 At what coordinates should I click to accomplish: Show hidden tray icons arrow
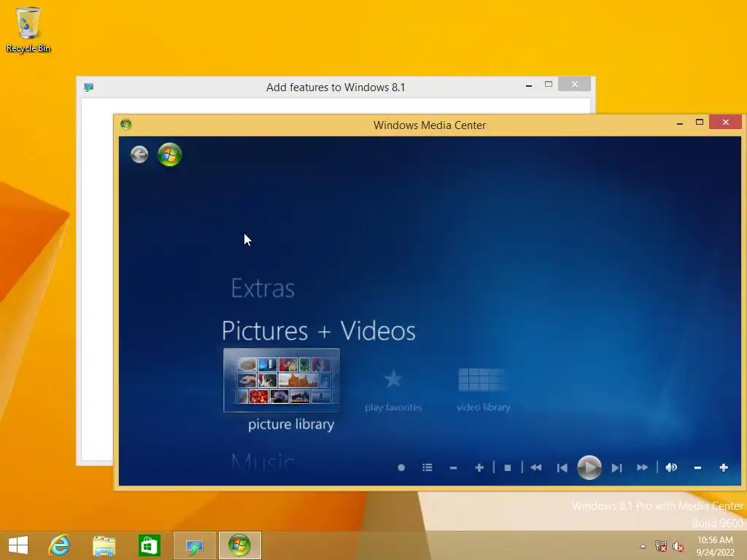[643, 546]
